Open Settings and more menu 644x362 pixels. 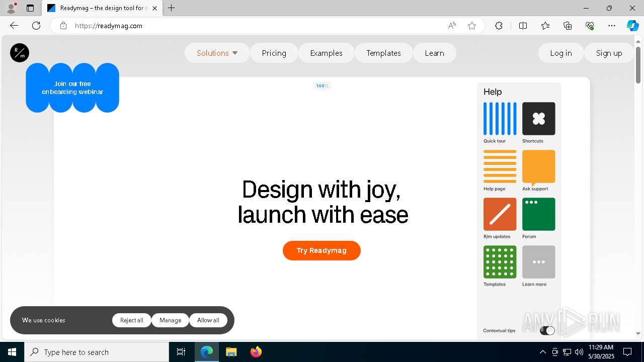612,26
